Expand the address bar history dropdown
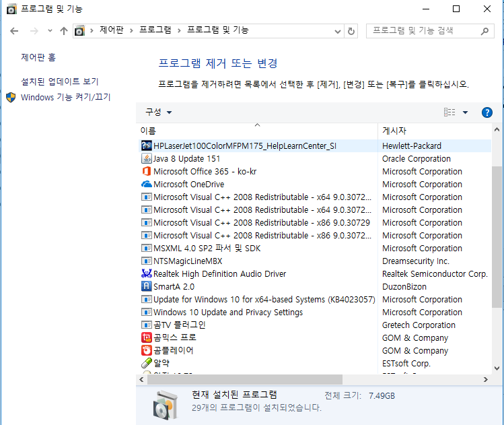Screen dimensions: 504x425 (x=338, y=32)
